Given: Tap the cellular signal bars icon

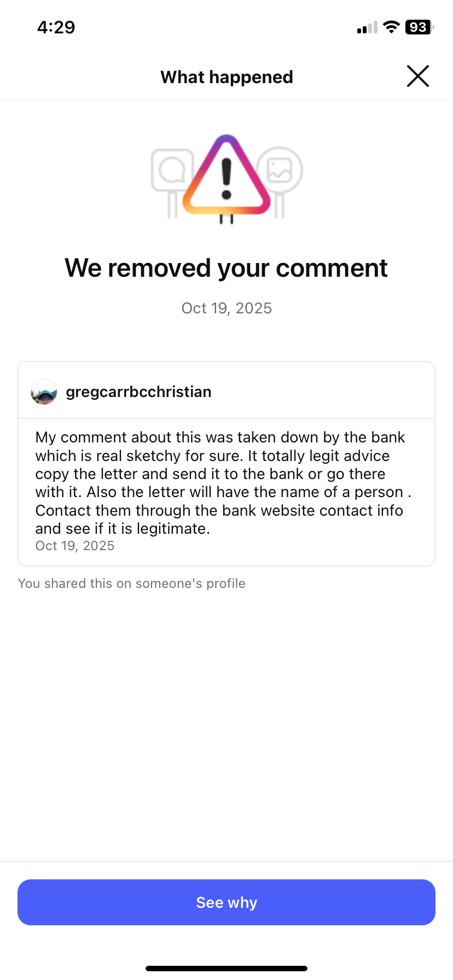Looking at the screenshot, I should 367,28.
